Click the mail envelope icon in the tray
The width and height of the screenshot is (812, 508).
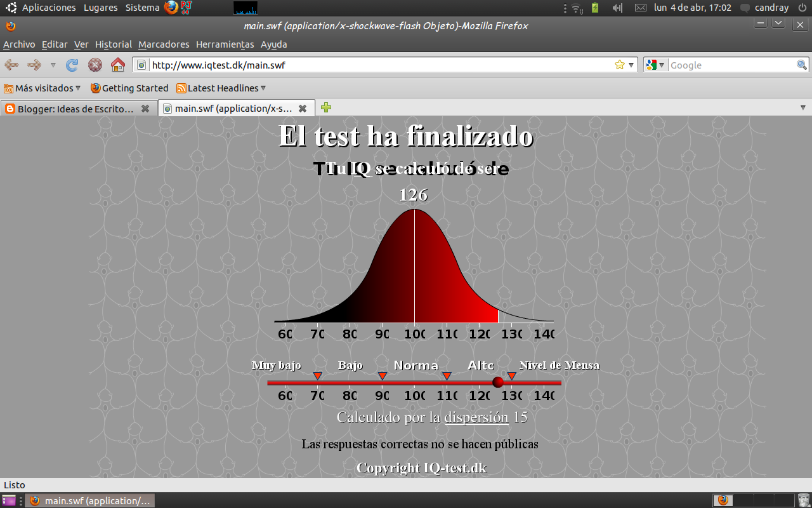pyautogui.click(x=640, y=8)
